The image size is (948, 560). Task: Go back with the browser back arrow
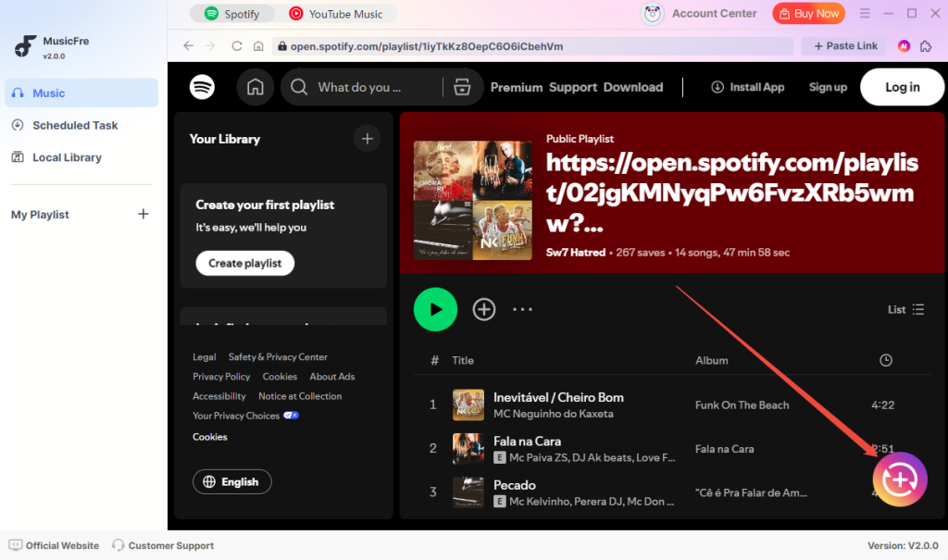point(189,46)
